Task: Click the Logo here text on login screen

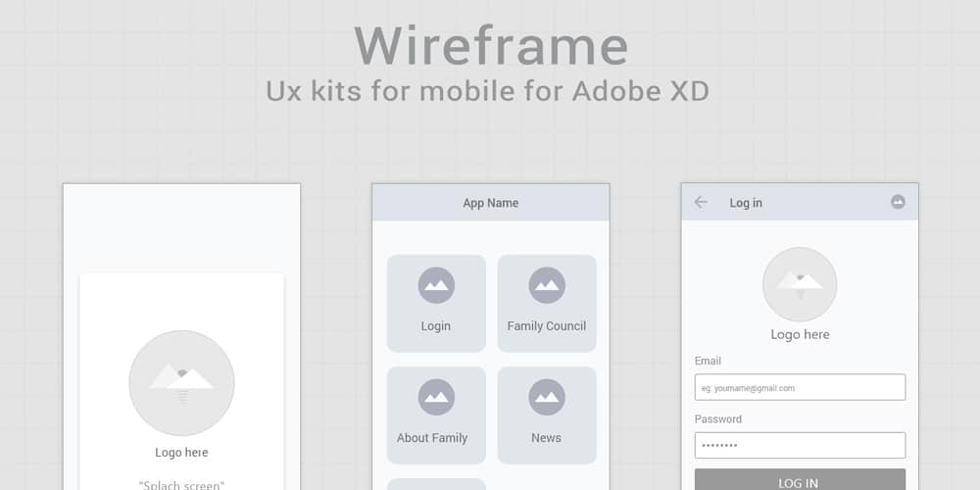Action: click(800, 334)
